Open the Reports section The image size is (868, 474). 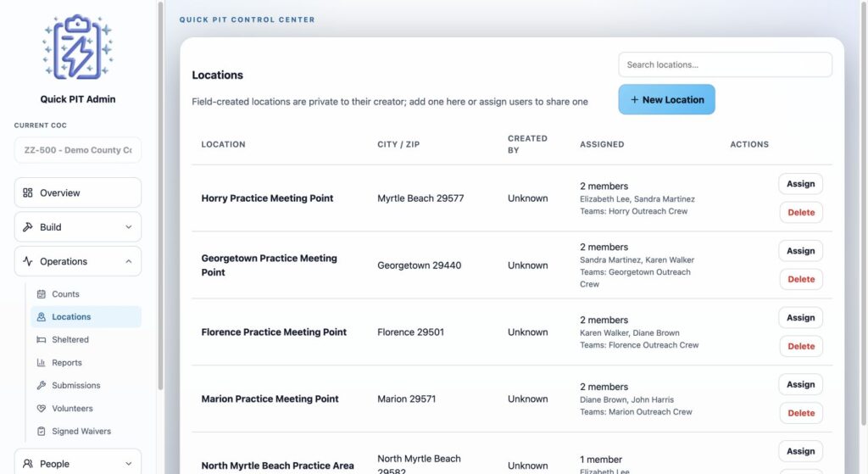click(86, 363)
